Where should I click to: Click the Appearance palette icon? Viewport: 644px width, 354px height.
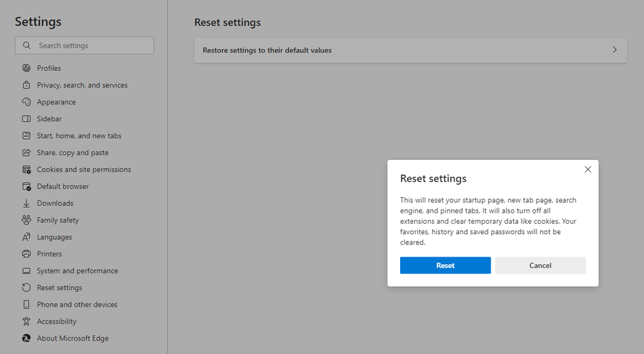(26, 102)
